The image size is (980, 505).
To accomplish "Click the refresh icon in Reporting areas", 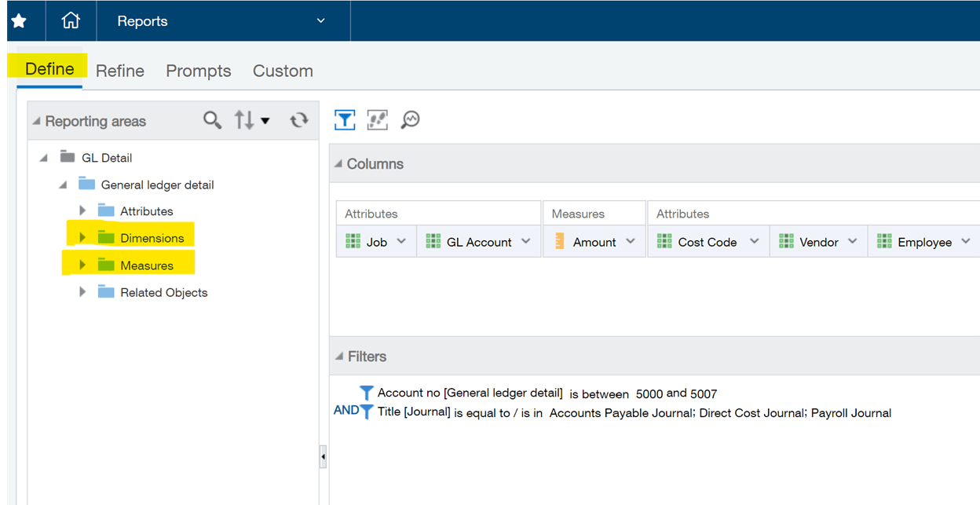I will pyautogui.click(x=298, y=120).
